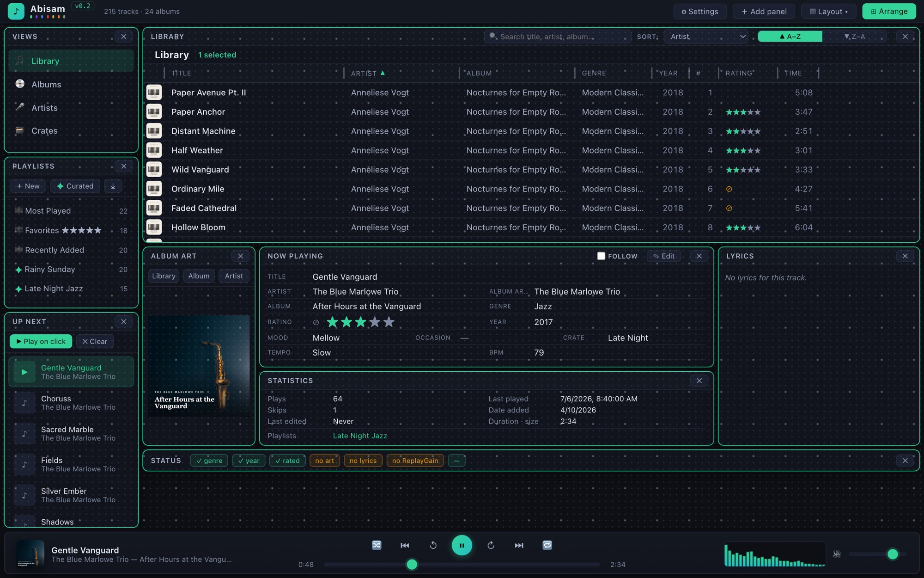Sort by the Genre column header
The height and width of the screenshot is (578, 924).
(594, 73)
